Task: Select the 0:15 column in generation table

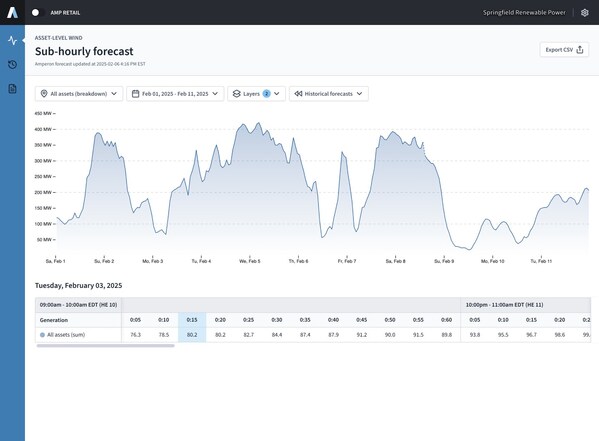Action: (x=192, y=320)
